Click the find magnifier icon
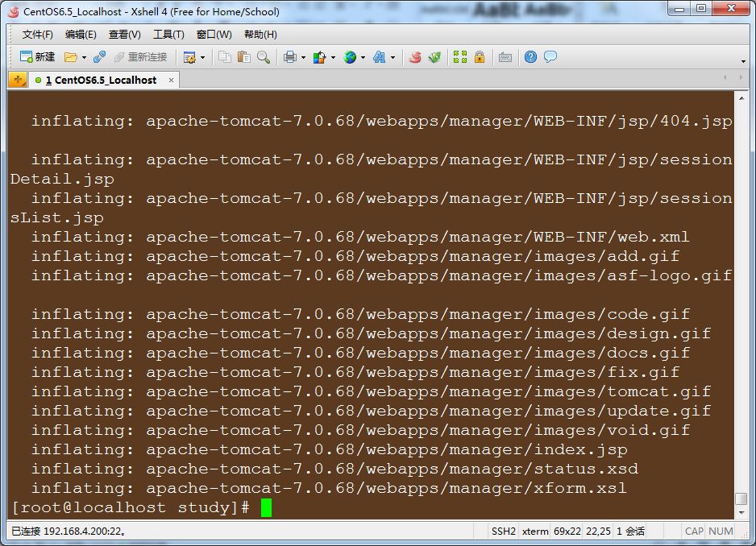Viewport: 756px width, 546px height. click(x=264, y=57)
